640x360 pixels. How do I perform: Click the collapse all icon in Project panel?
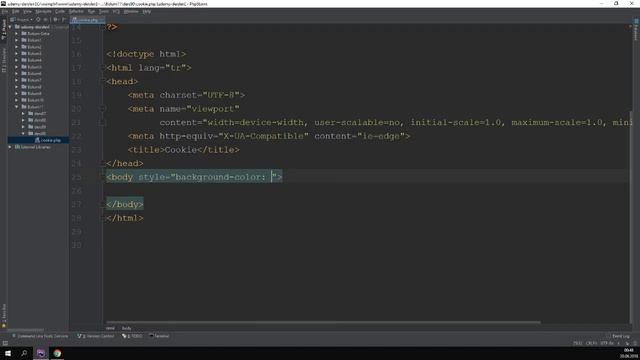[47, 20]
